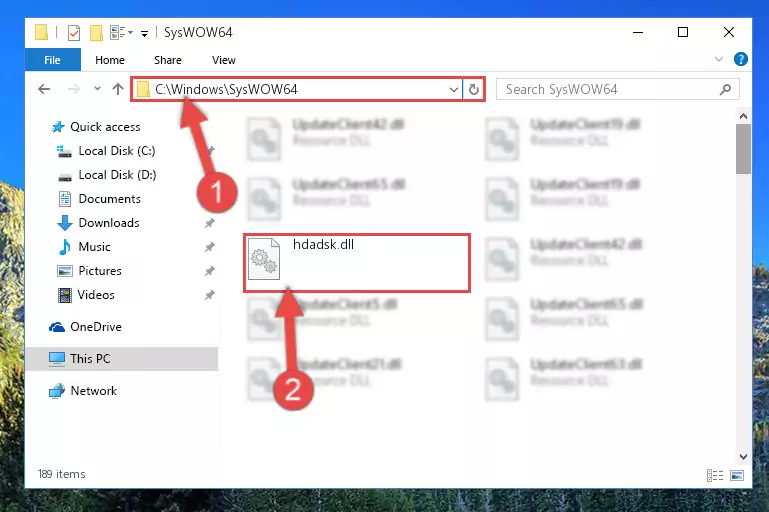
Task: Click the scrollbar up arrow
Action: (x=743, y=116)
